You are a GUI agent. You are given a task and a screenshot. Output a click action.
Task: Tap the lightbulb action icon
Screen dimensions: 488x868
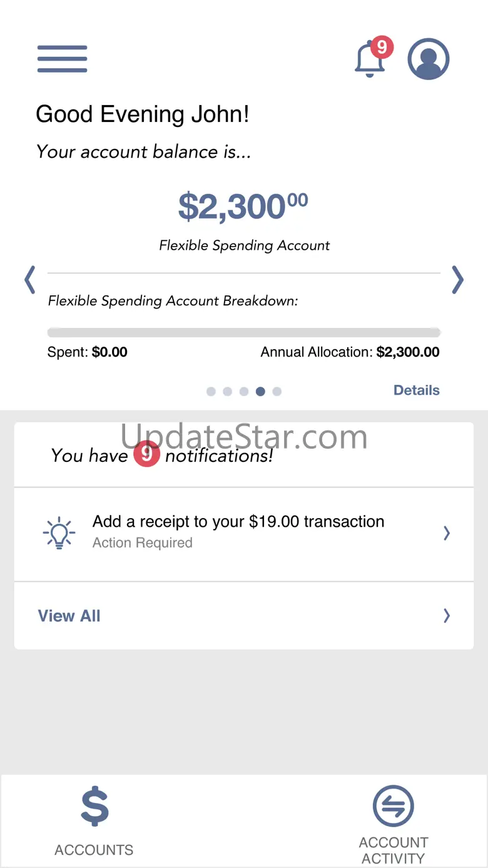point(59,533)
